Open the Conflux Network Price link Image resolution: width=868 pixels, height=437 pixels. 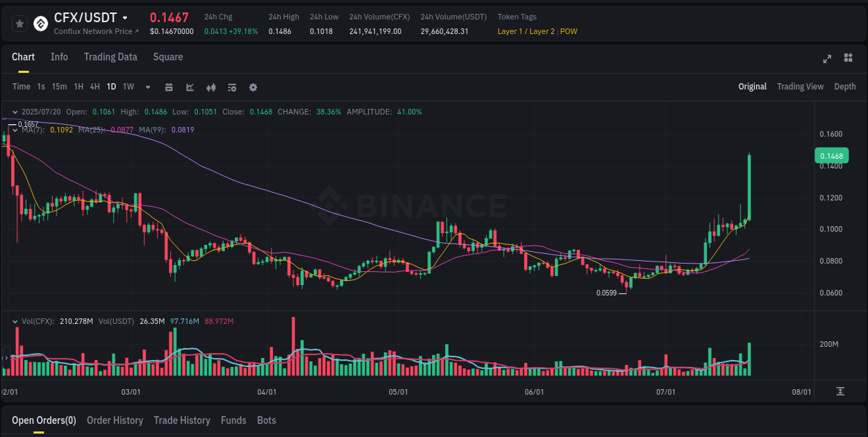94,31
